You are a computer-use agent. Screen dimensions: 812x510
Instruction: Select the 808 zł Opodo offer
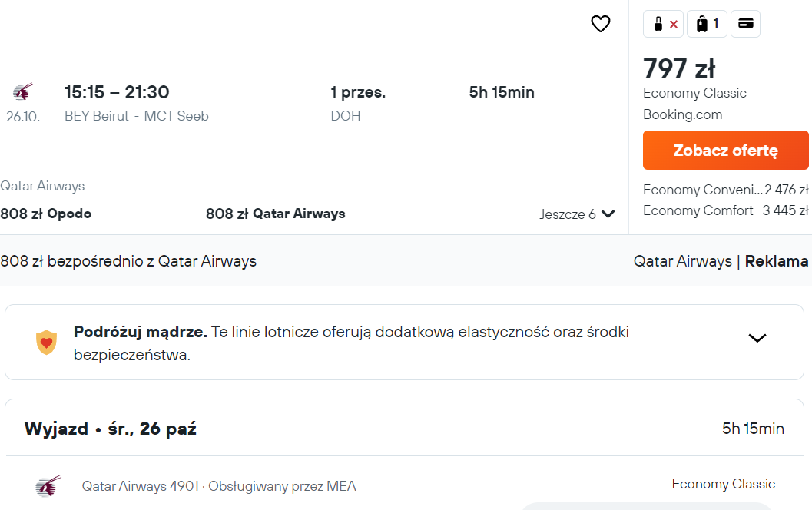[x=45, y=214]
